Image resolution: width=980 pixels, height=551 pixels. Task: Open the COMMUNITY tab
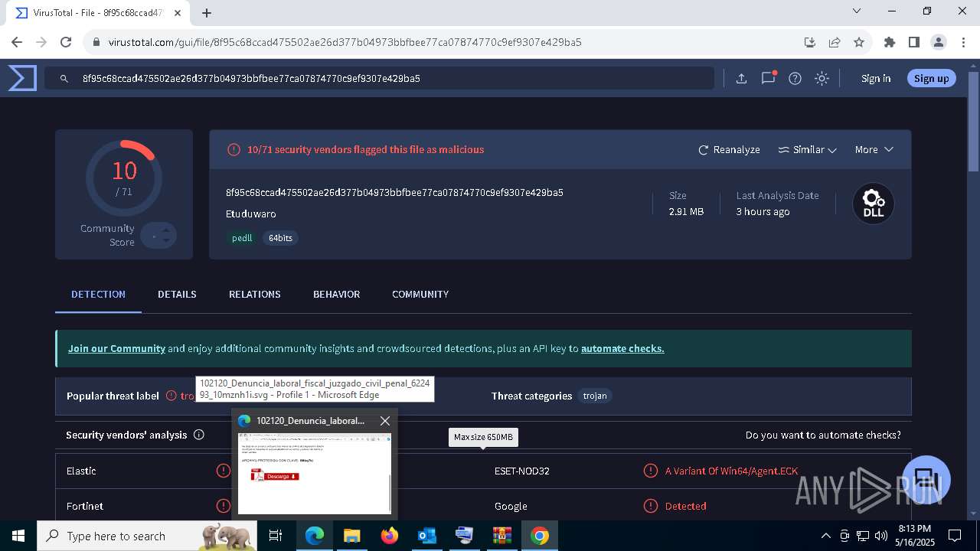420,294
